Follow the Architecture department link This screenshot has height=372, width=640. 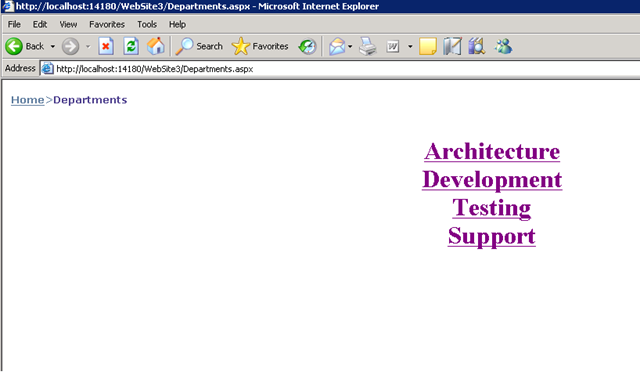(x=492, y=151)
